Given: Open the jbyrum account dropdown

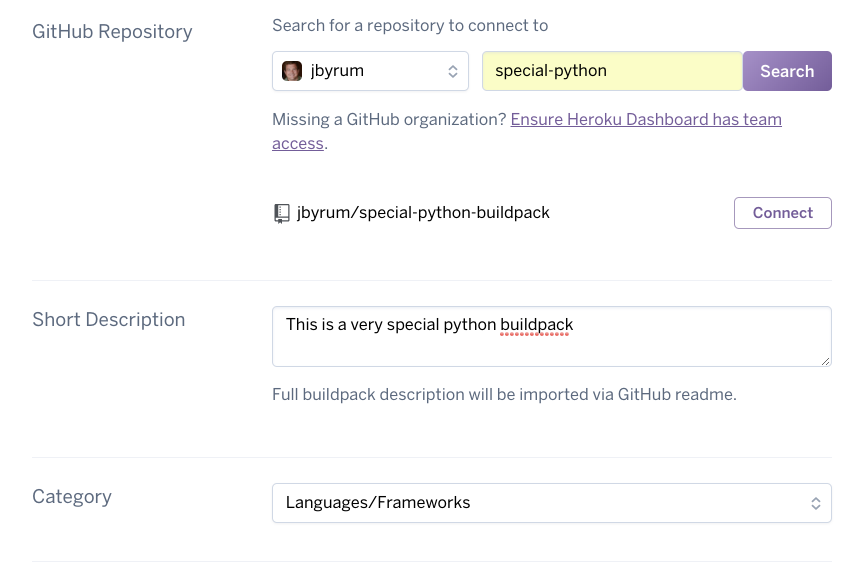Looking at the screenshot, I should 370,71.
